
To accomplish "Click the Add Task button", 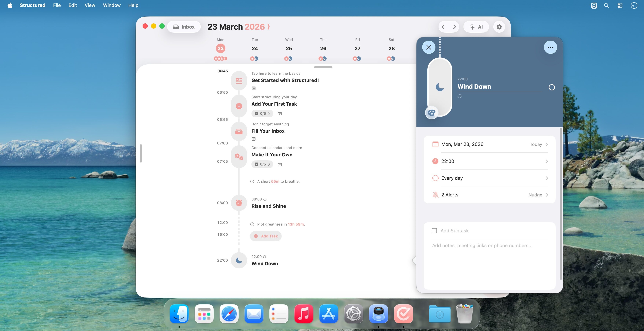I will 266,236.
